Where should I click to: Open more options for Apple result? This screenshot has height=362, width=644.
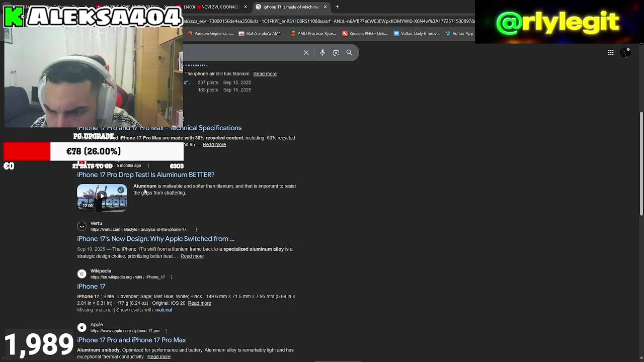tap(167, 331)
